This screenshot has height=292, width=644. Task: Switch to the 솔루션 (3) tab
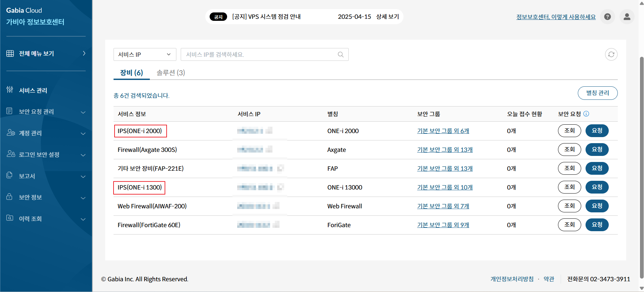(x=171, y=73)
